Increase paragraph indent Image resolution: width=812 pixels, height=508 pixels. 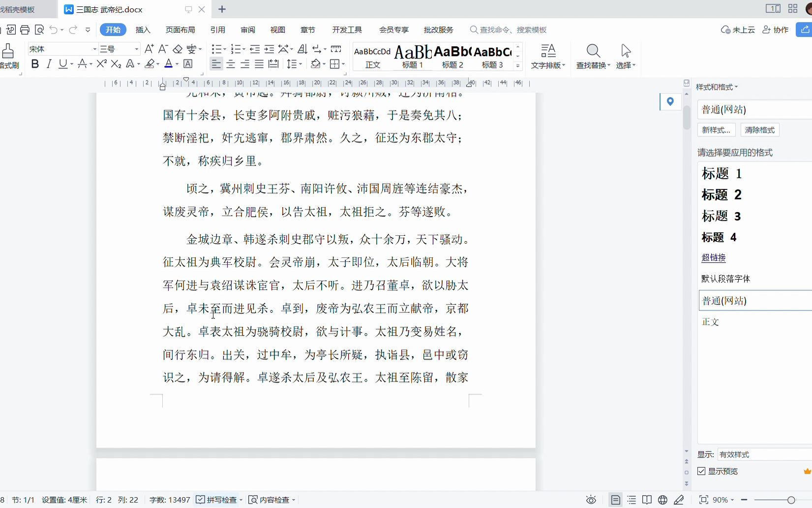tap(269, 49)
